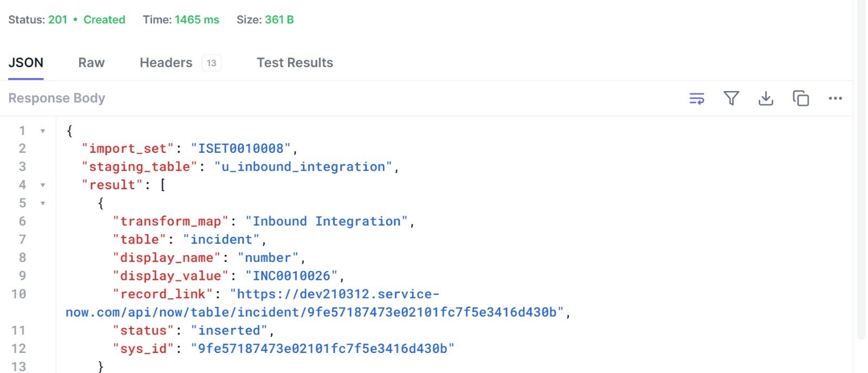The width and height of the screenshot is (868, 373).
Task: Open the response filter icon
Action: point(731,99)
